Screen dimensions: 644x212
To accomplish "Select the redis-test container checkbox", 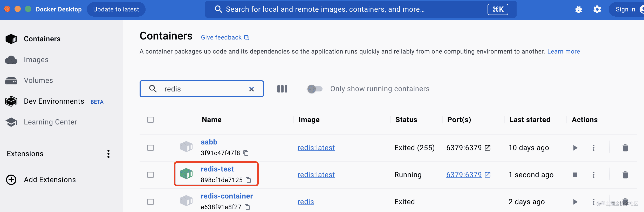I will 150,175.
